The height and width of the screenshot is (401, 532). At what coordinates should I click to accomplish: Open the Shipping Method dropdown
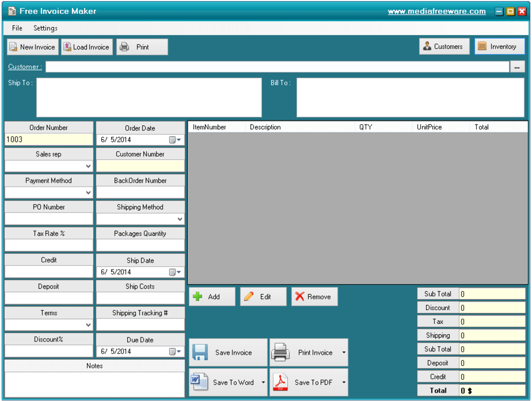(x=180, y=218)
